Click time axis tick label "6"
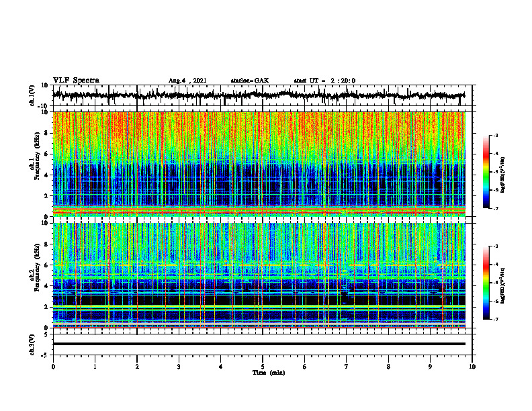Image resolution: width=532 pixels, height=411 pixels. pyautogui.click(x=305, y=367)
